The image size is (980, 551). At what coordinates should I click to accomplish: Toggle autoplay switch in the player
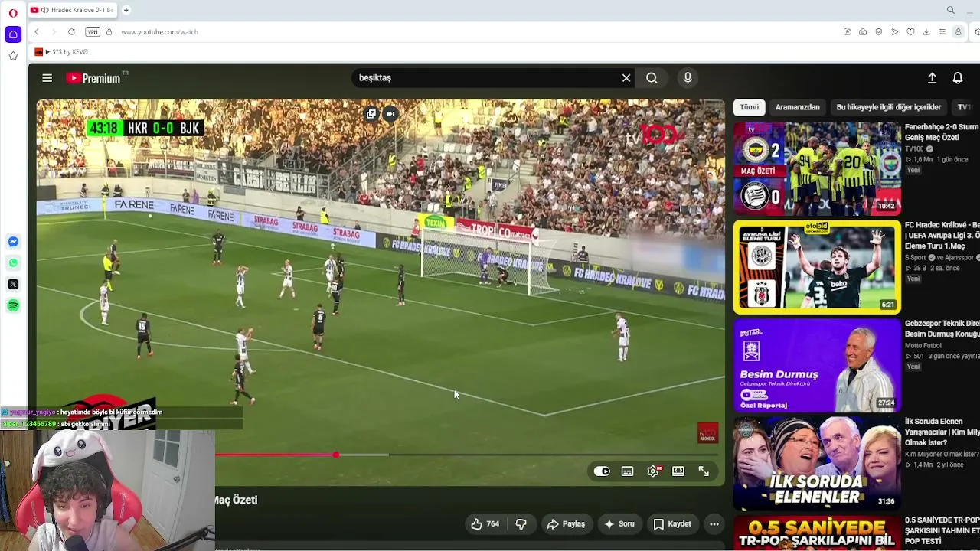602,471
